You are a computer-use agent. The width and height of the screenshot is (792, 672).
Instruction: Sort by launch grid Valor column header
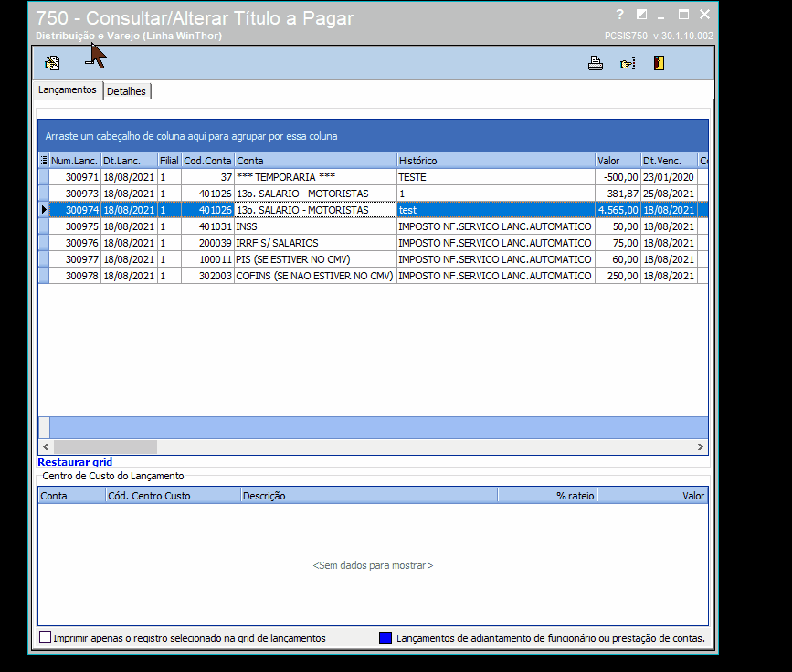click(618, 161)
